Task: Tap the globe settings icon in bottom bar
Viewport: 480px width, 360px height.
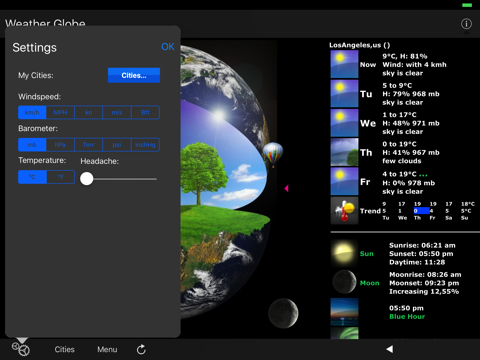Action: click(x=21, y=349)
